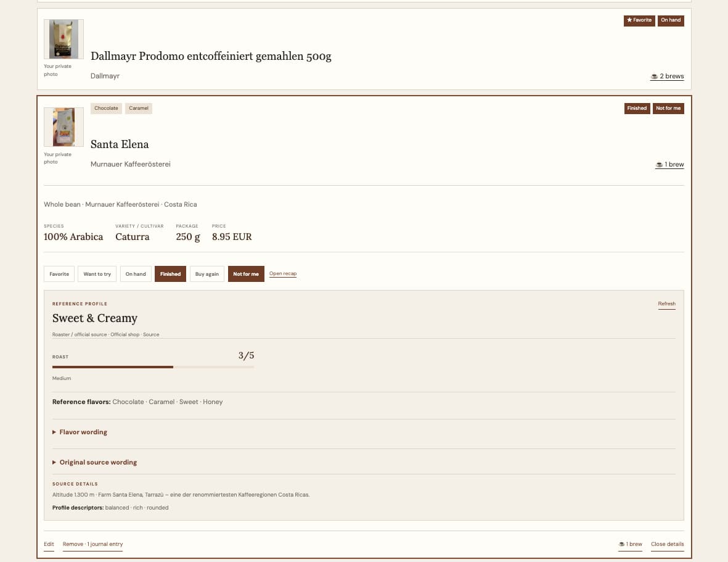Toggle the Want to try status
728x562 pixels.
click(97, 274)
